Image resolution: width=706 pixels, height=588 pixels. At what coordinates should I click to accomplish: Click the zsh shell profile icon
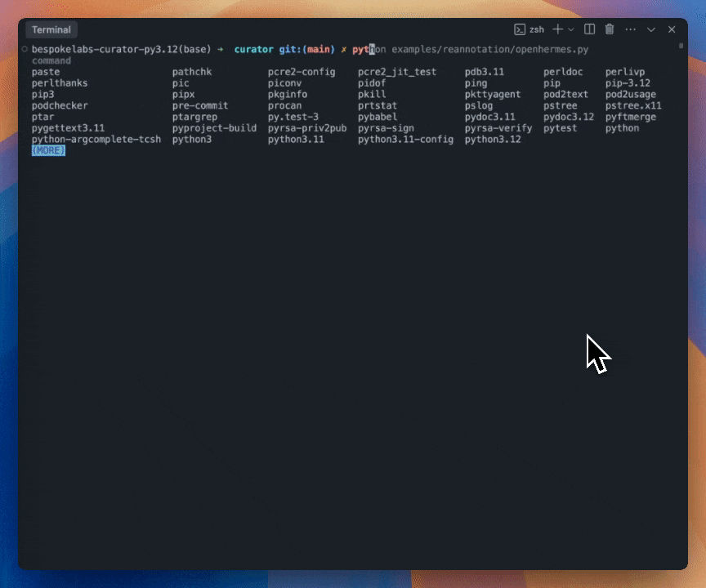coord(519,29)
